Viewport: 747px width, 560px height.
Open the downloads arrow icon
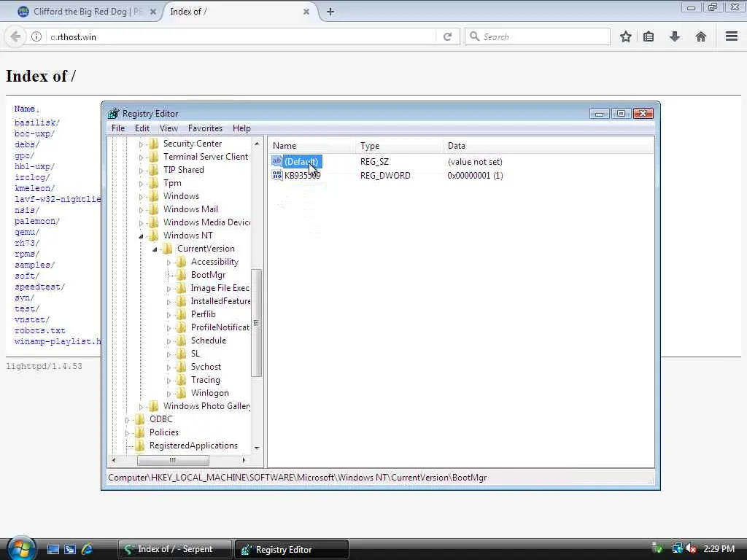(675, 36)
